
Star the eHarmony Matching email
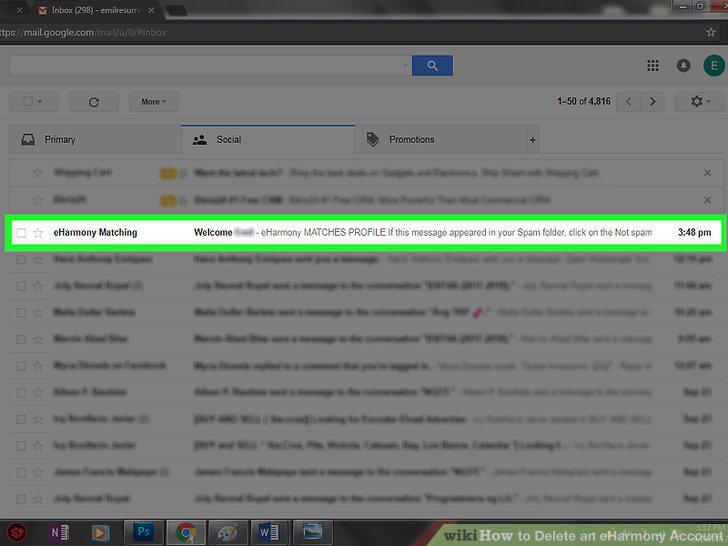(38, 233)
